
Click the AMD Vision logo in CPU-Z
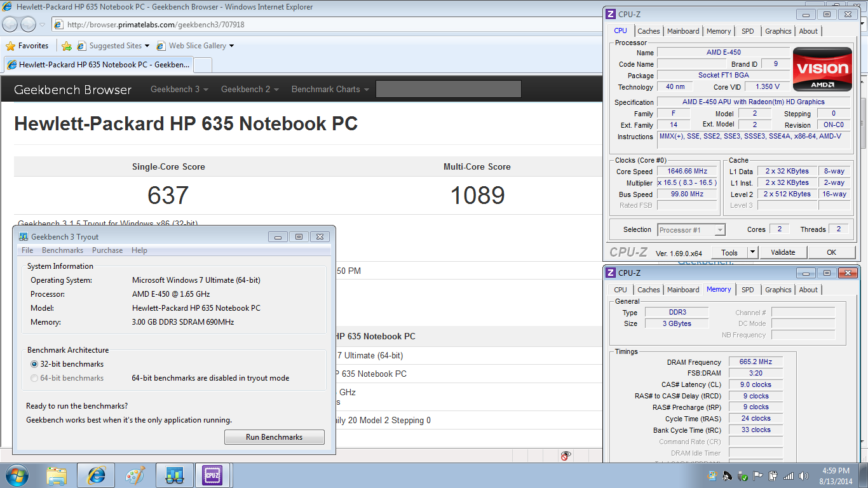point(822,69)
